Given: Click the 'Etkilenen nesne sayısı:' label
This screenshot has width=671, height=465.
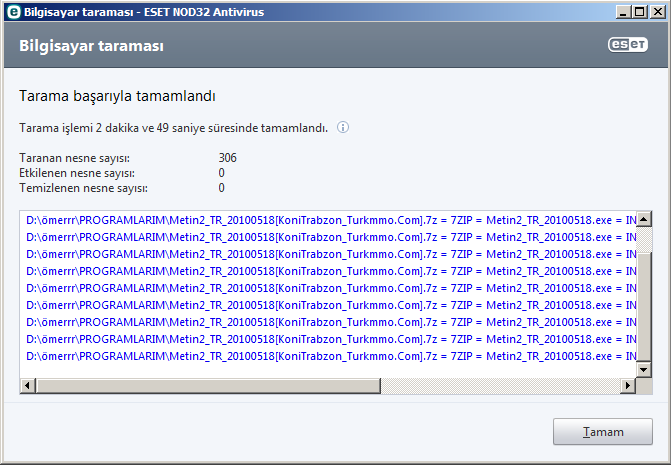Looking at the screenshot, I should point(77,173).
